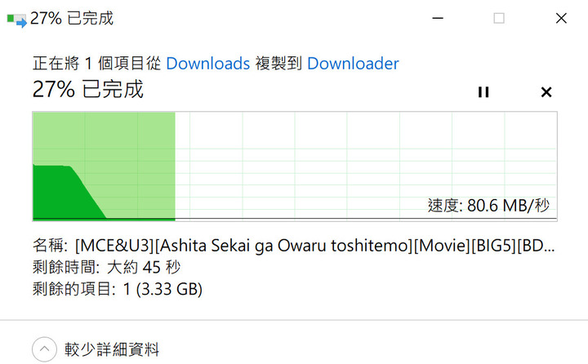Minimize the copy progress window
588x364 pixels.
click(438, 18)
